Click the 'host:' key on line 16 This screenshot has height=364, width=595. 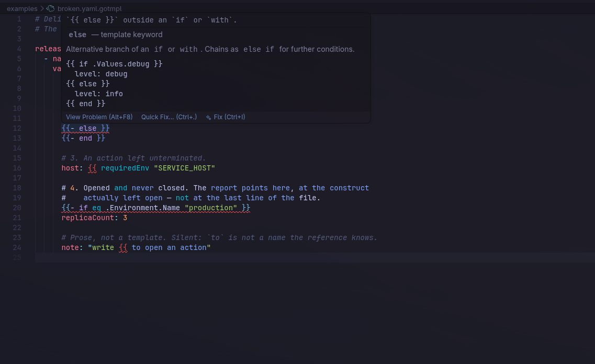pos(72,168)
